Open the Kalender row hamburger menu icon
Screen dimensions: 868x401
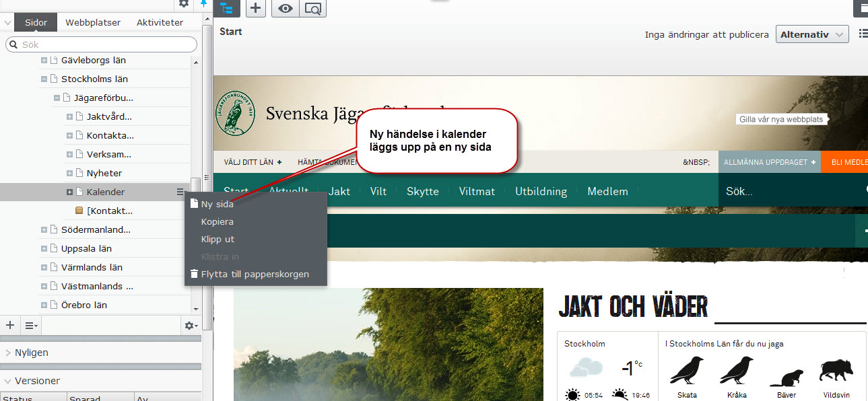pyautogui.click(x=180, y=192)
